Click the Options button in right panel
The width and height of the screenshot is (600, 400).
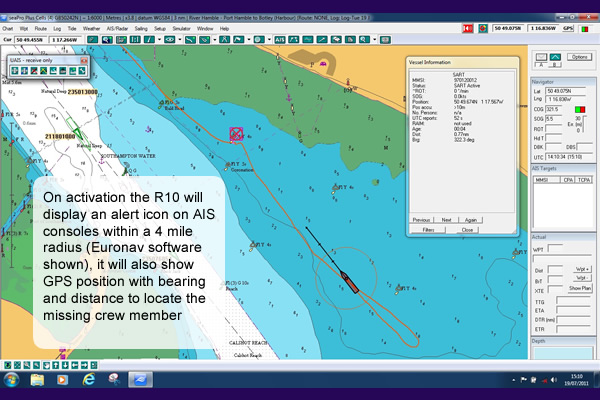click(578, 56)
